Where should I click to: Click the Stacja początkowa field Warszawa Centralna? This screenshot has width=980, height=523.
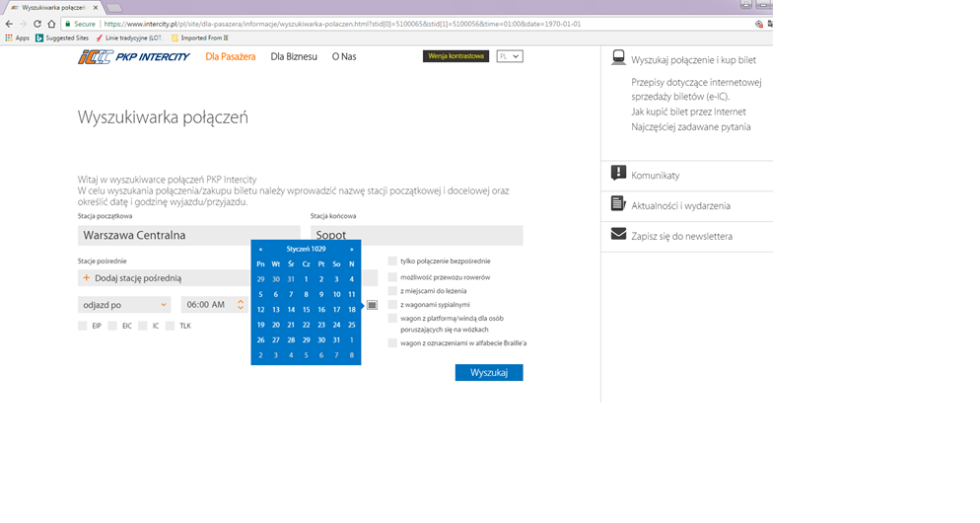click(x=188, y=235)
